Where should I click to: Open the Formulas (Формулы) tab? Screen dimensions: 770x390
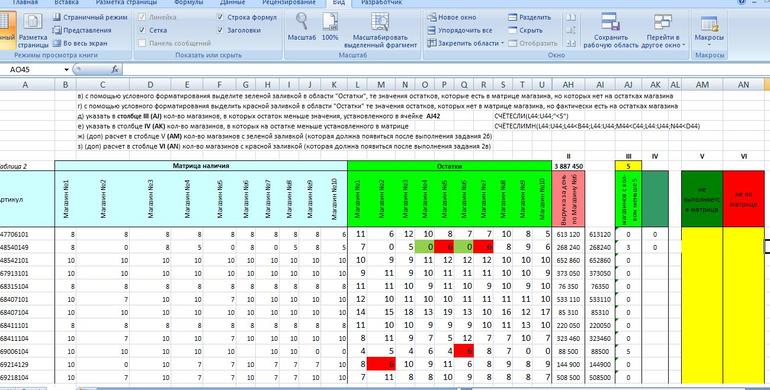point(189,2)
